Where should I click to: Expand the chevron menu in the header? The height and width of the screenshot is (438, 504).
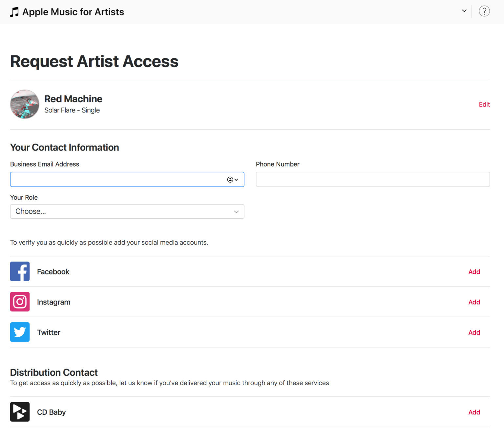click(464, 11)
